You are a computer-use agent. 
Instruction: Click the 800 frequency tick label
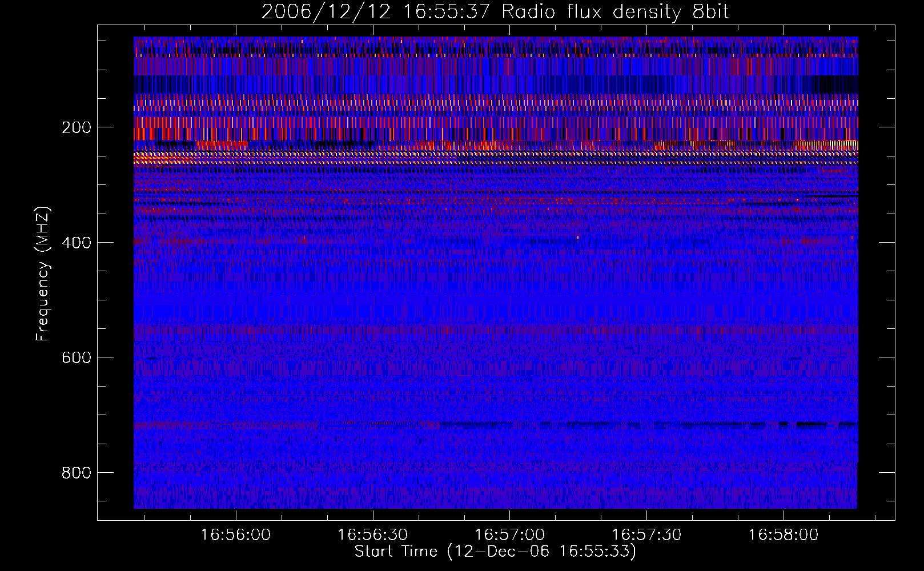pyautogui.click(x=77, y=473)
